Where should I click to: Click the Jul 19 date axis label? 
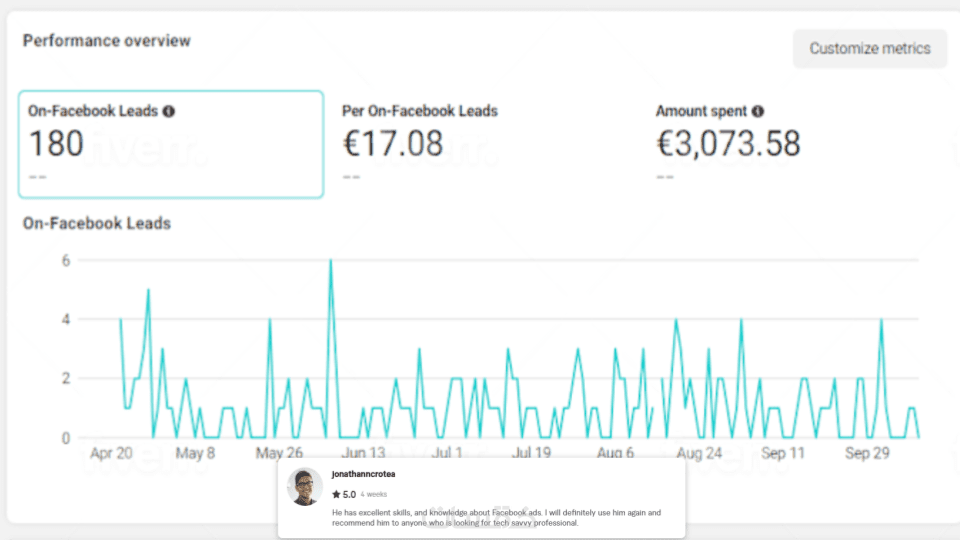532,453
